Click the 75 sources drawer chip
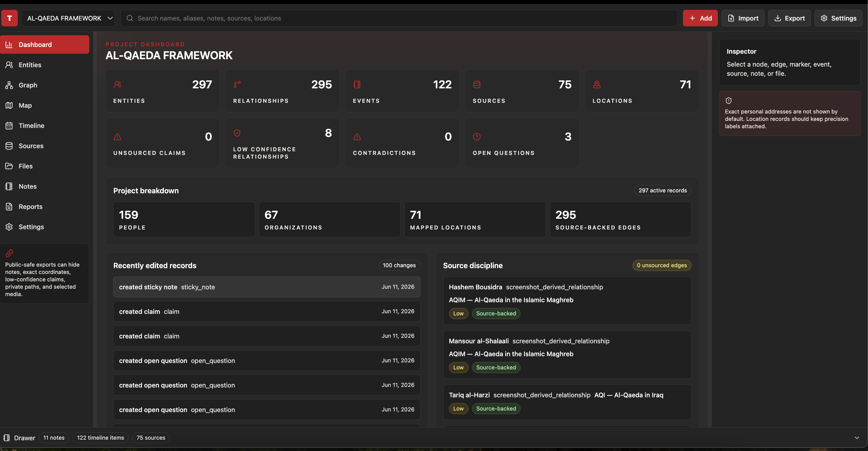Screen dimensions: 868x451 click(x=151, y=438)
